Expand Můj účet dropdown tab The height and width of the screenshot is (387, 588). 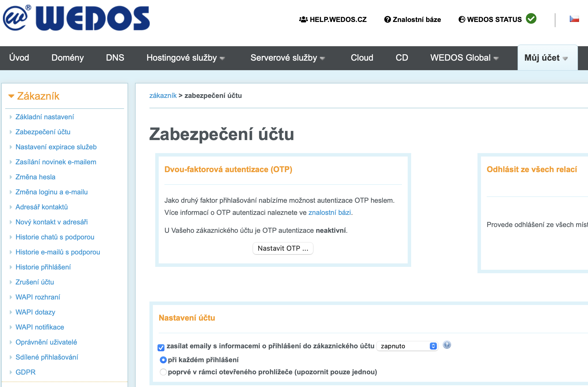pyautogui.click(x=547, y=58)
